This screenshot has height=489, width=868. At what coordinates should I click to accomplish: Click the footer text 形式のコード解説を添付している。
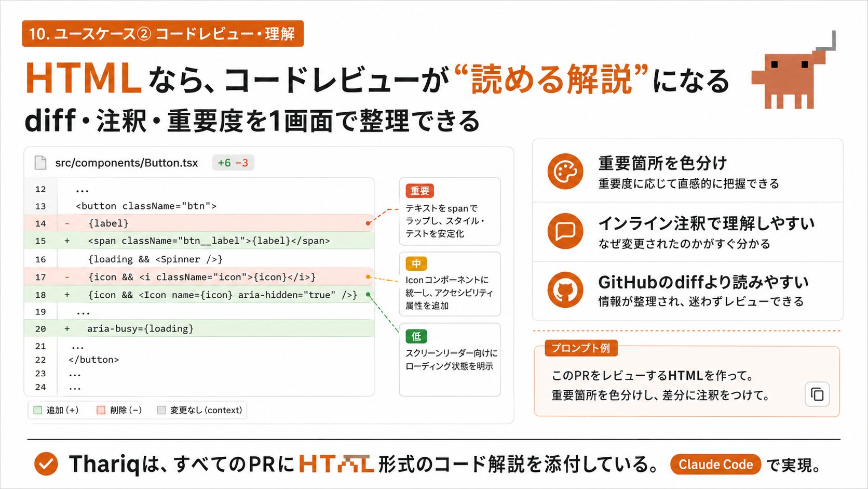tap(519, 464)
